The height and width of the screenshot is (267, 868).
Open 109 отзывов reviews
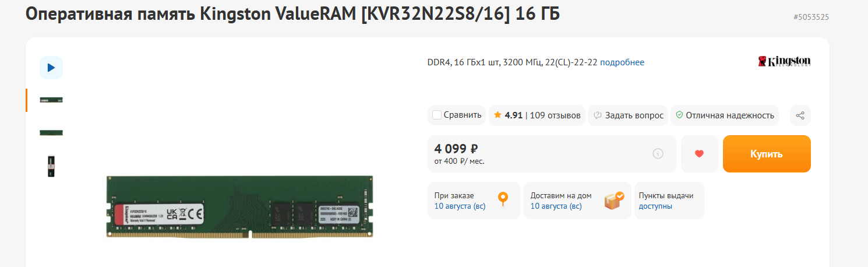pyautogui.click(x=555, y=115)
